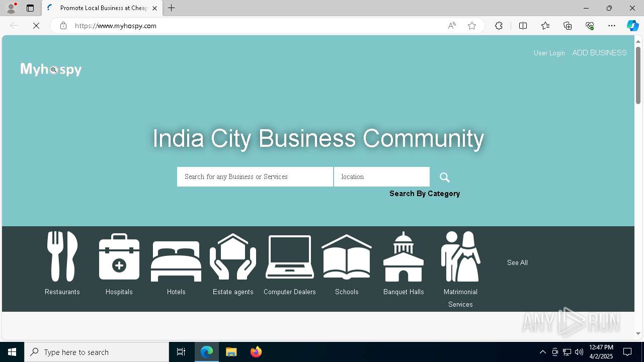The width and height of the screenshot is (644, 362).
Task: Focus the Business or Services search field
Action: point(255,177)
